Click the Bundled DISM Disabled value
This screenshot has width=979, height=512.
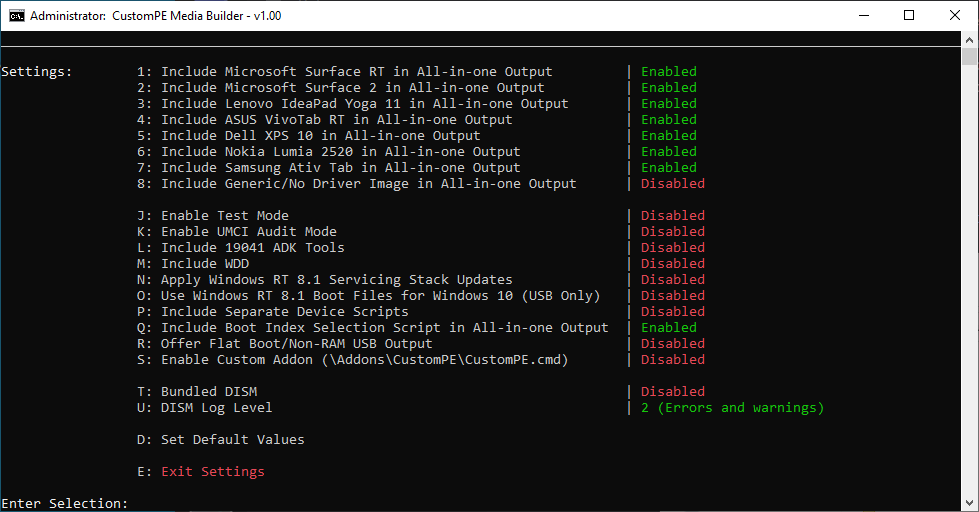[672, 391]
